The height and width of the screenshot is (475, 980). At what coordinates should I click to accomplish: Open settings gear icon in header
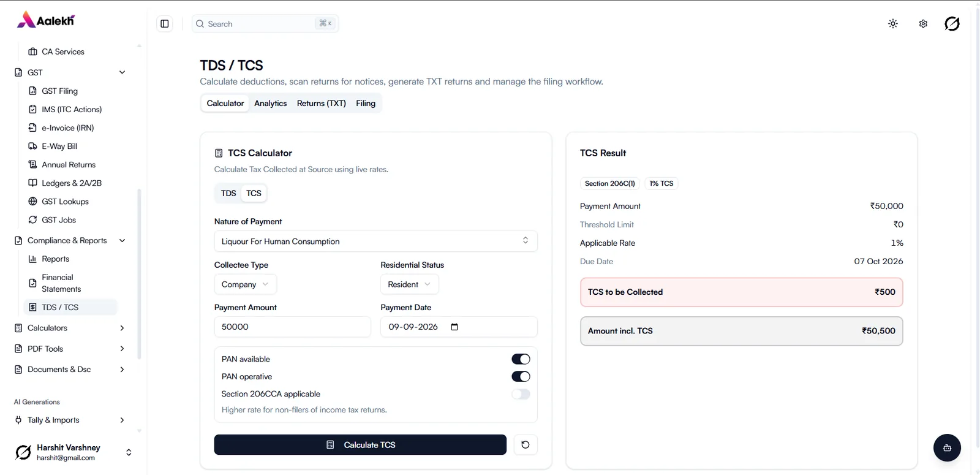point(923,24)
